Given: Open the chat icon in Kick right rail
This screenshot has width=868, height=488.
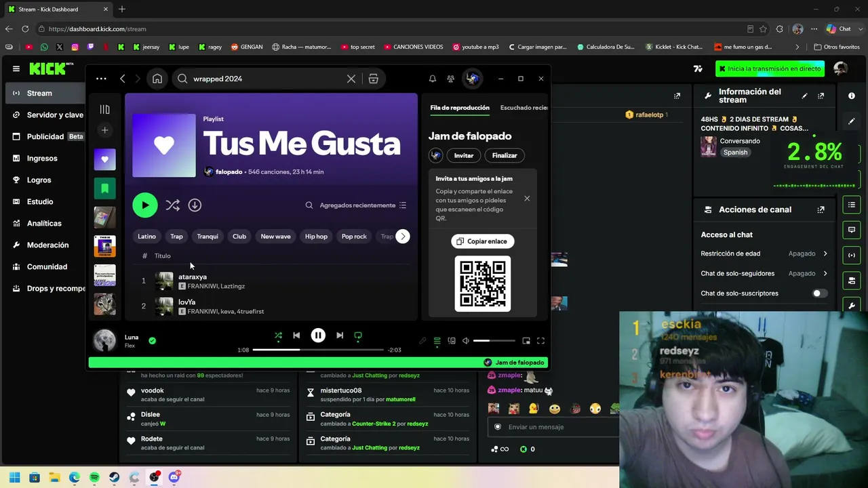Looking at the screenshot, I should [852, 230].
